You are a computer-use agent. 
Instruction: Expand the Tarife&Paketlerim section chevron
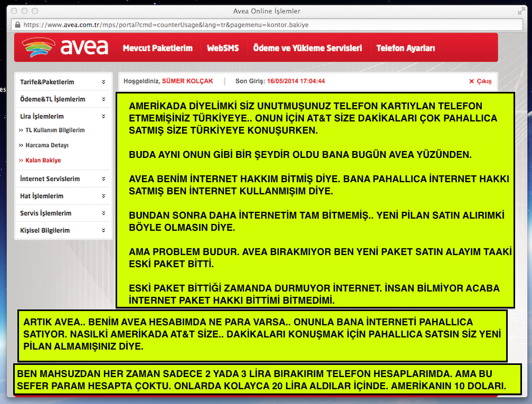click(103, 82)
